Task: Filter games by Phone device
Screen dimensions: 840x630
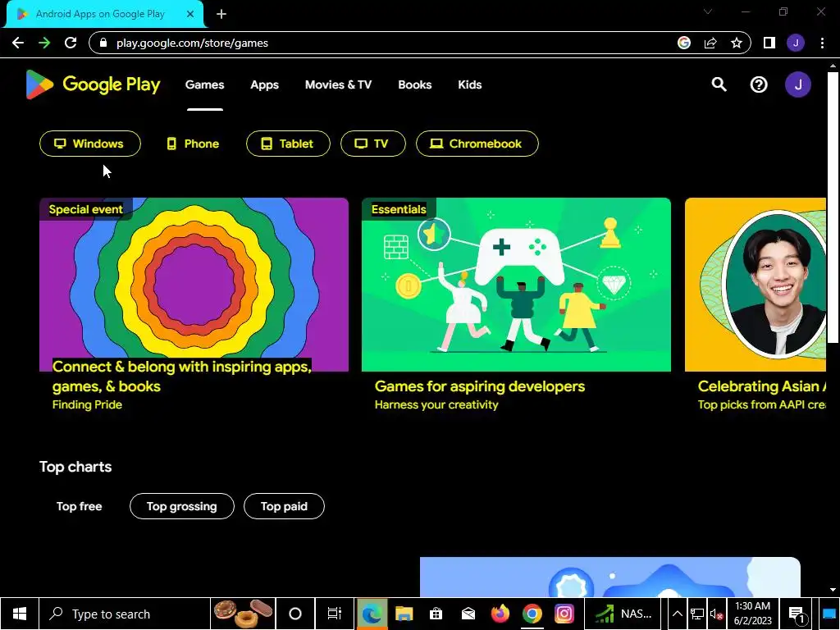Action: 193,144
